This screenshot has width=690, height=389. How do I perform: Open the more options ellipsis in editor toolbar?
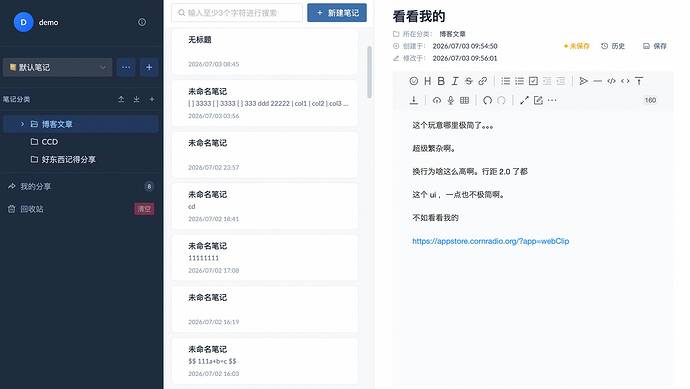(x=552, y=100)
